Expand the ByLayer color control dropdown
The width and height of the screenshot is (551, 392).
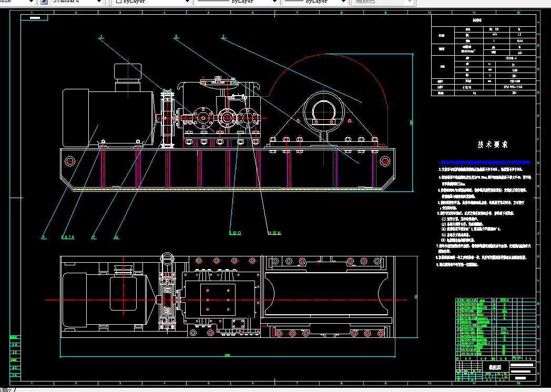(187, 2)
